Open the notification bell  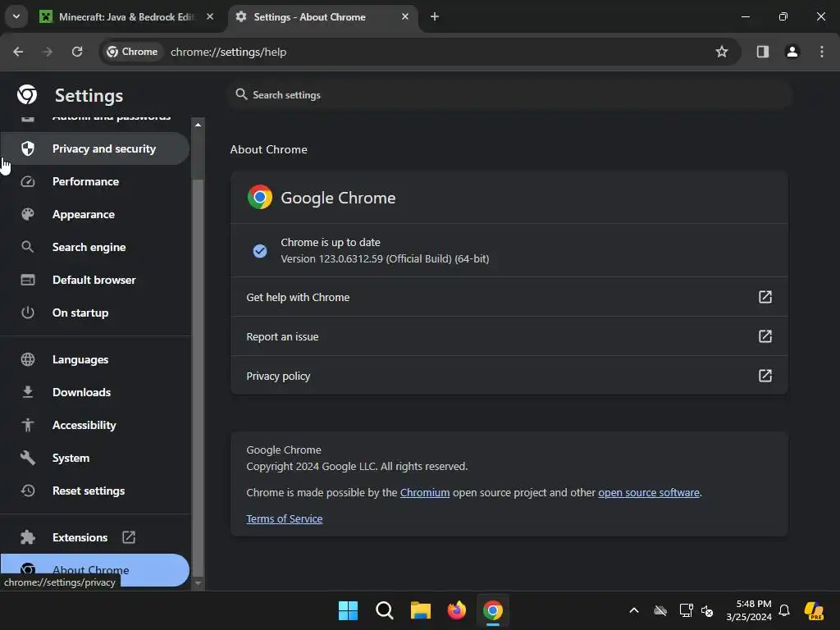point(784,610)
